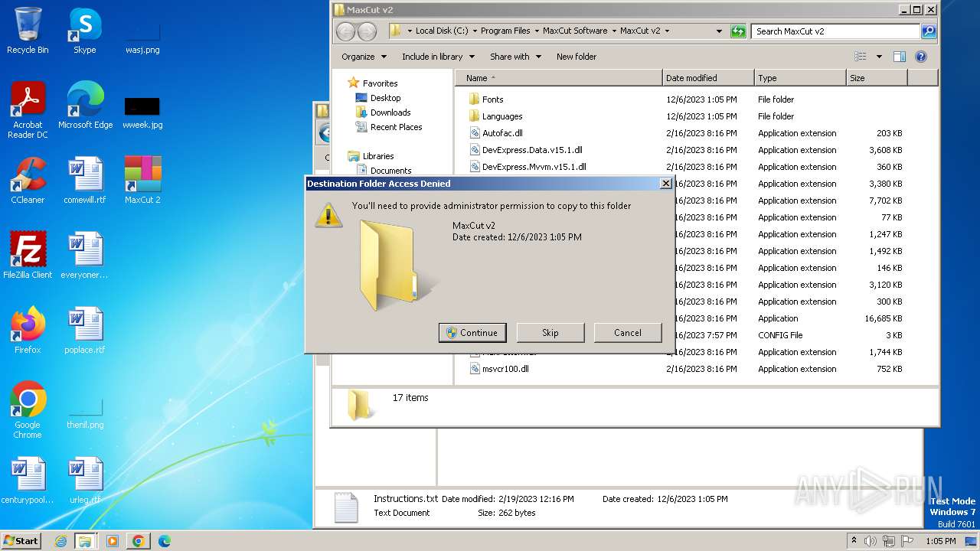Open Chrome from the taskbar

pyautogui.click(x=138, y=541)
